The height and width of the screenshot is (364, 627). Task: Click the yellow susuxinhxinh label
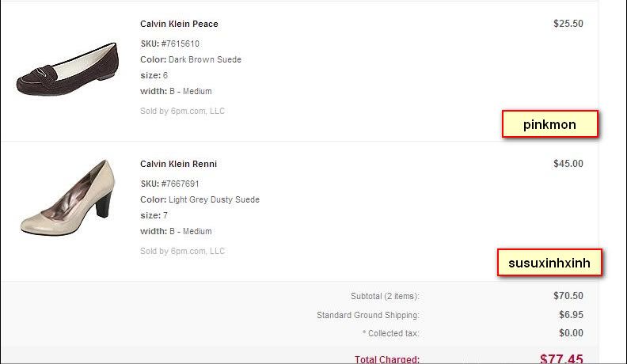[x=549, y=263]
